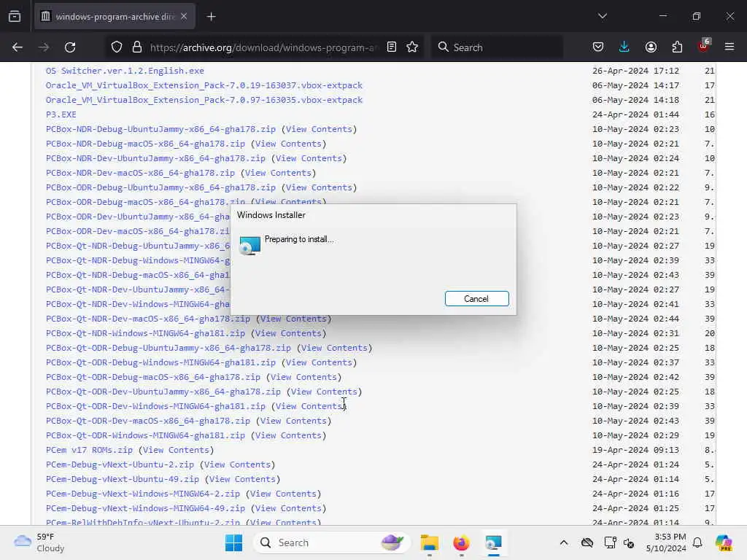The image size is (747, 560).
Task: Click date 26-Apr-2024 17:12 text
Action: point(635,71)
